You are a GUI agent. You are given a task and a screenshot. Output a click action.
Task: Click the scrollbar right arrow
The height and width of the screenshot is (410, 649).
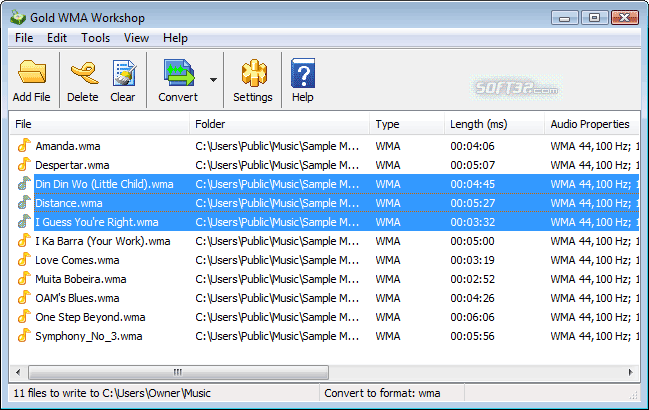630,372
